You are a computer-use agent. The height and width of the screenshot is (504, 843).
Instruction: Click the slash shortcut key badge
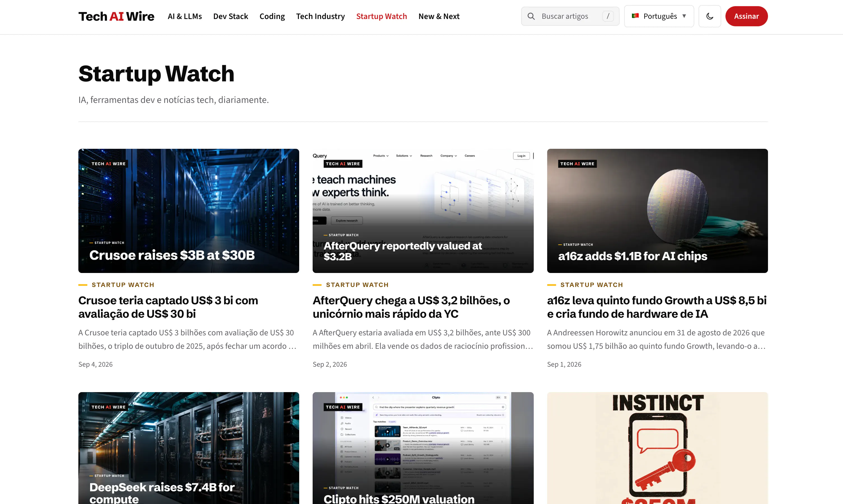coord(608,16)
